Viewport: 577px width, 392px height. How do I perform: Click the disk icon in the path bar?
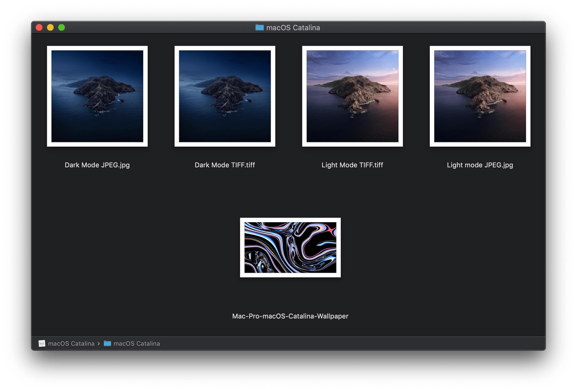point(42,343)
